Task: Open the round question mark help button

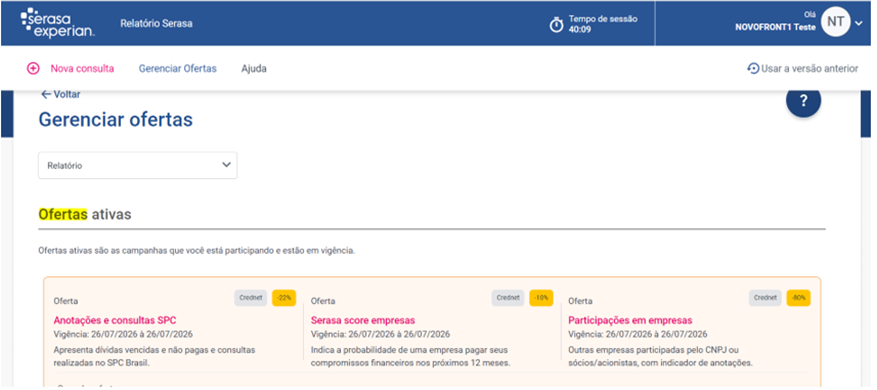Action: click(x=803, y=101)
